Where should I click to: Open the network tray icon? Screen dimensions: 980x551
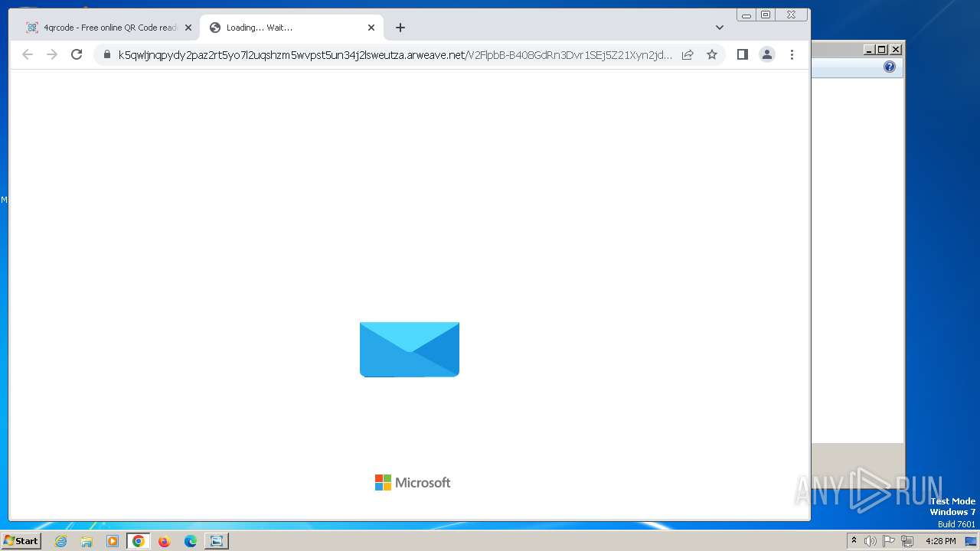[907, 541]
